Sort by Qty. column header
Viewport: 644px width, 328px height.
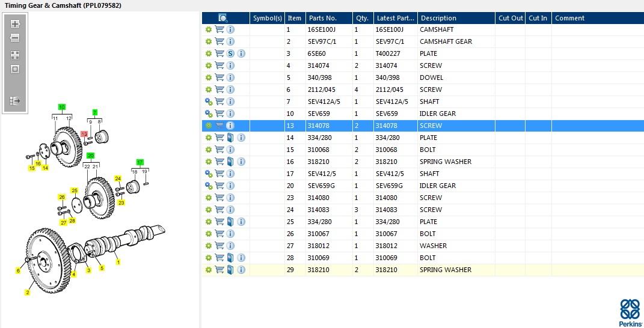click(363, 18)
